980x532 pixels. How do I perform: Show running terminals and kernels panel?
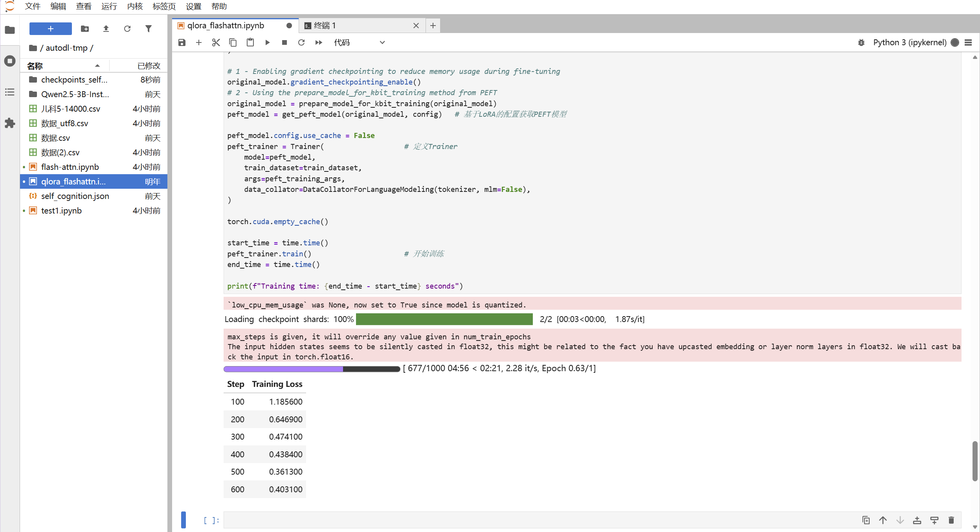point(10,61)
